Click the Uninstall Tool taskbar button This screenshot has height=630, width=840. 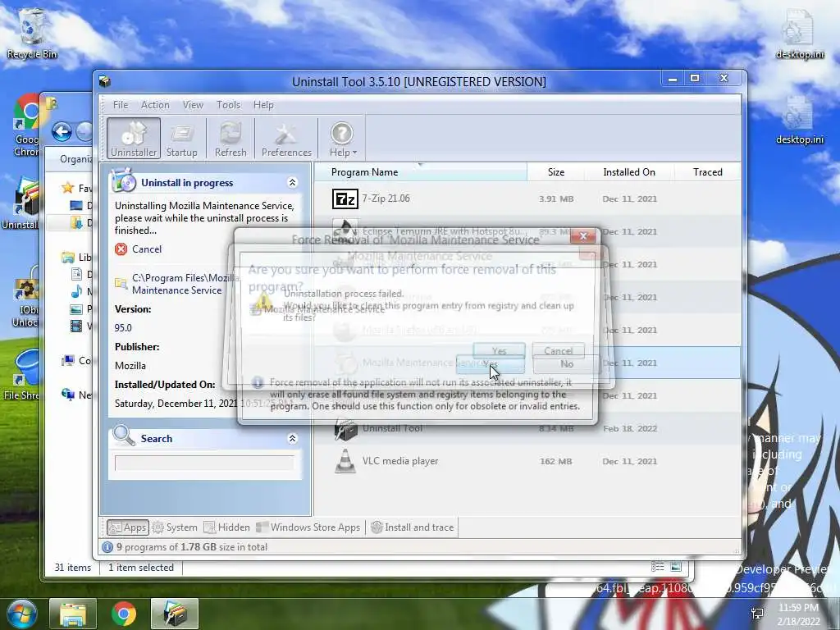175,614
